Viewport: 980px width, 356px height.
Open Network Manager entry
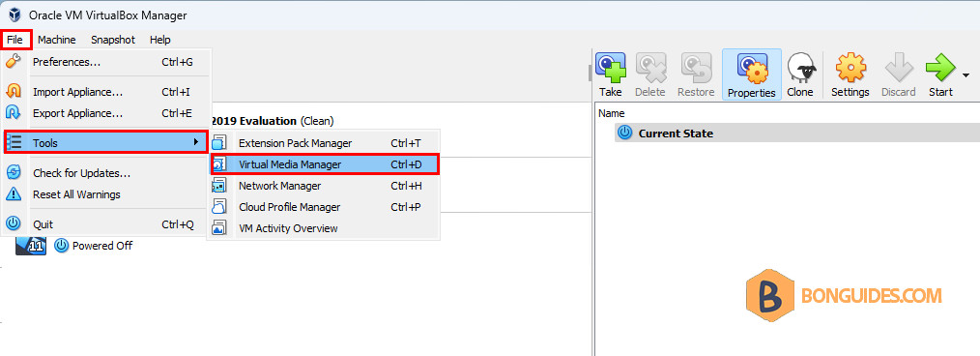[x=324, y=186]
